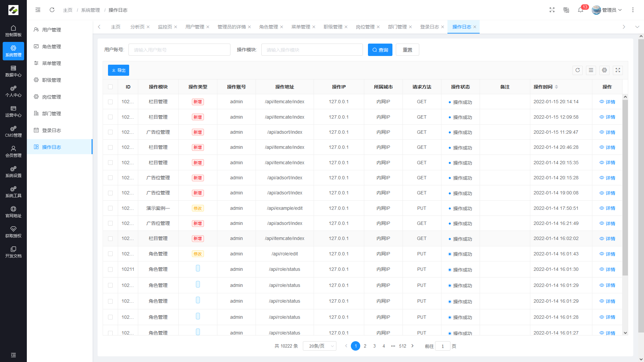Tick checkbox of first log row

click(110, 102)
